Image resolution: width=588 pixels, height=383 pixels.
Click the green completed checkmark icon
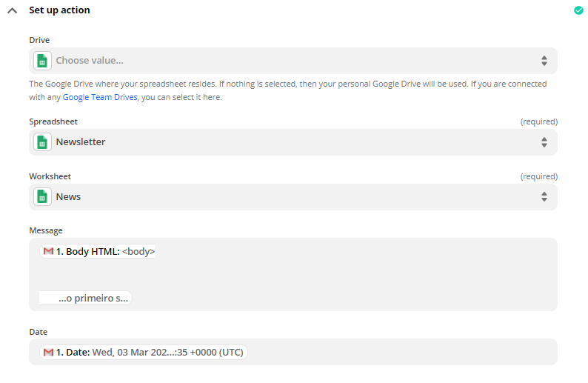(578, 10)
